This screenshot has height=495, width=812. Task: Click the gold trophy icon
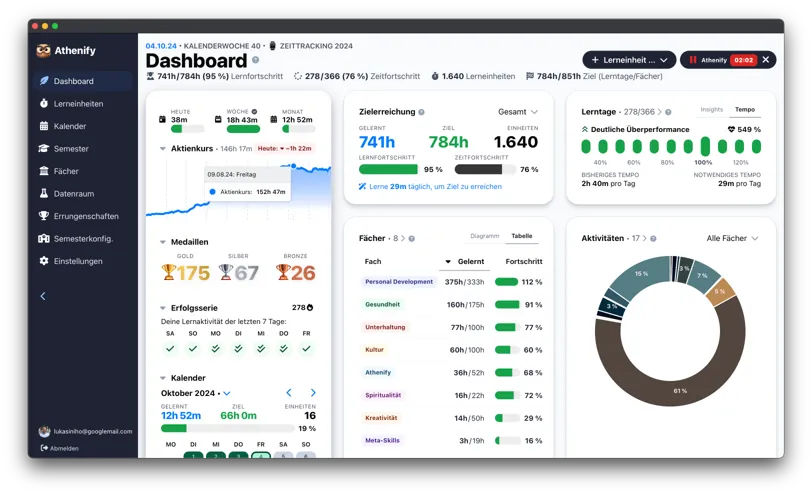click(169, 272)
